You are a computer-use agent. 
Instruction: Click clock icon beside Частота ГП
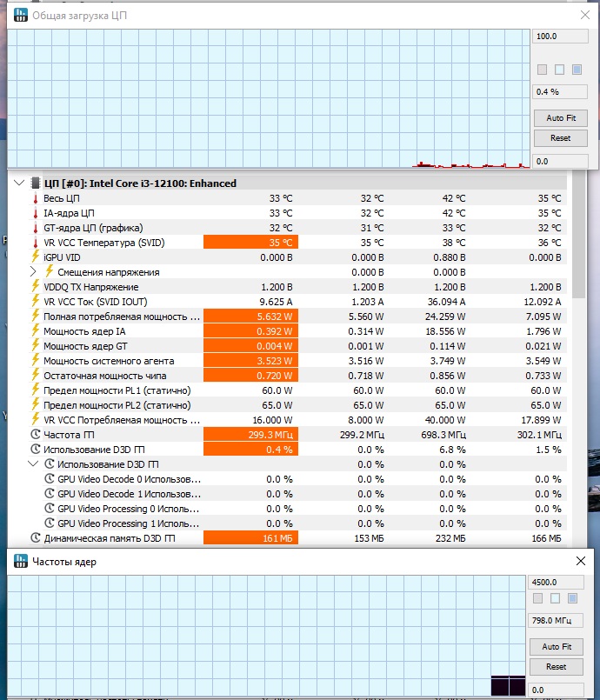tap(36, 434)
